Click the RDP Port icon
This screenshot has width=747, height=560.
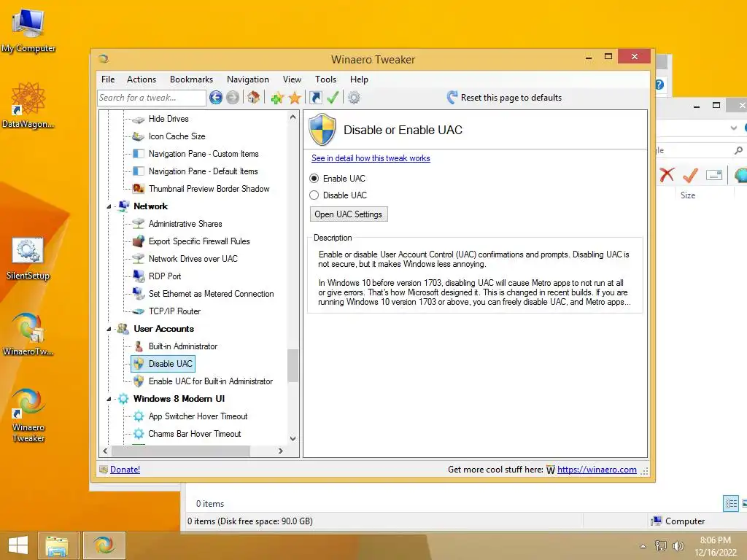(x=138, y=276)
